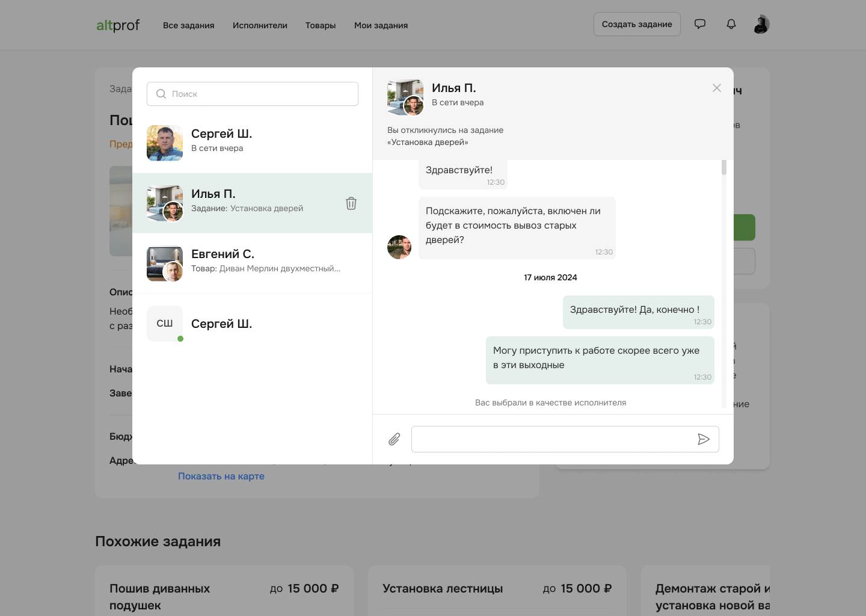Image resolution: width=866 pixels, height=616 pixels.
Task: Open the Показать на карте link
Action: tap(221, 476)
